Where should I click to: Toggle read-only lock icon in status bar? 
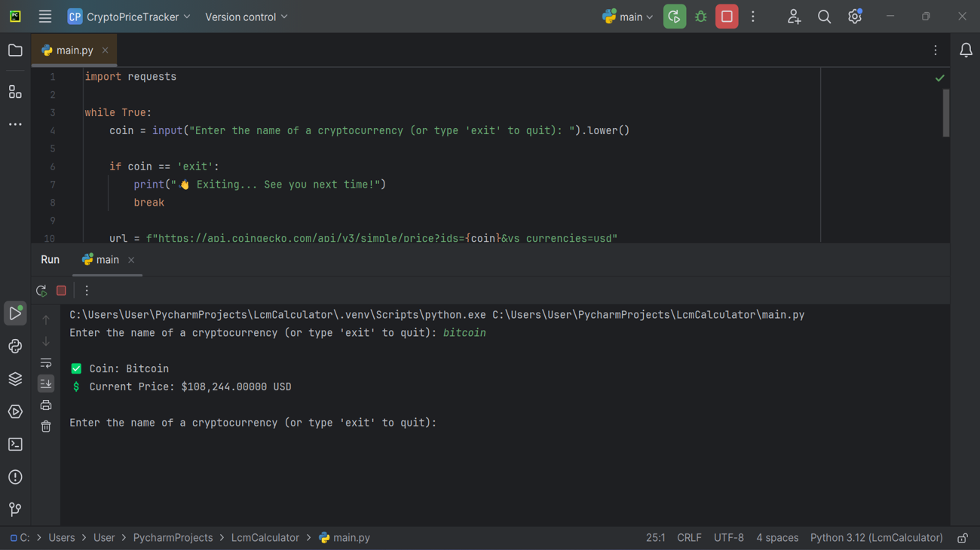pos(963,538)
